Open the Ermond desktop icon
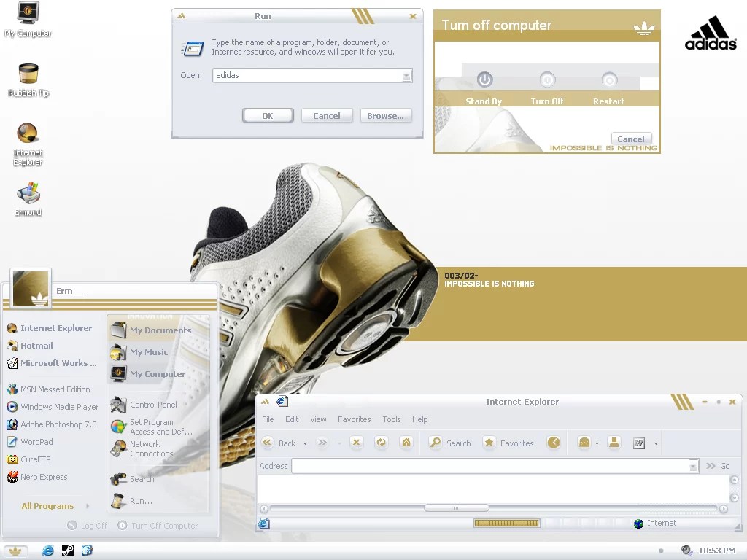This screenshot has width=747, height=560. [28, 199]
